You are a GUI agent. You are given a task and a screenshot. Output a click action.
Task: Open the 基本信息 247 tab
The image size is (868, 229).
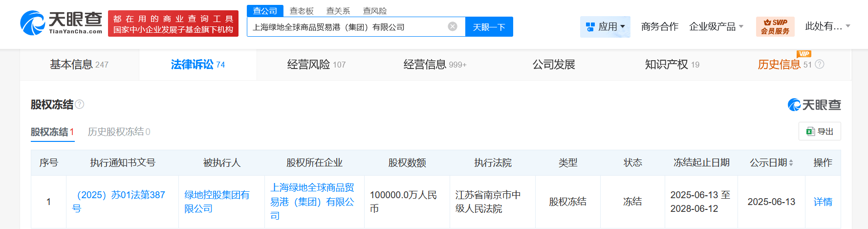79,65
